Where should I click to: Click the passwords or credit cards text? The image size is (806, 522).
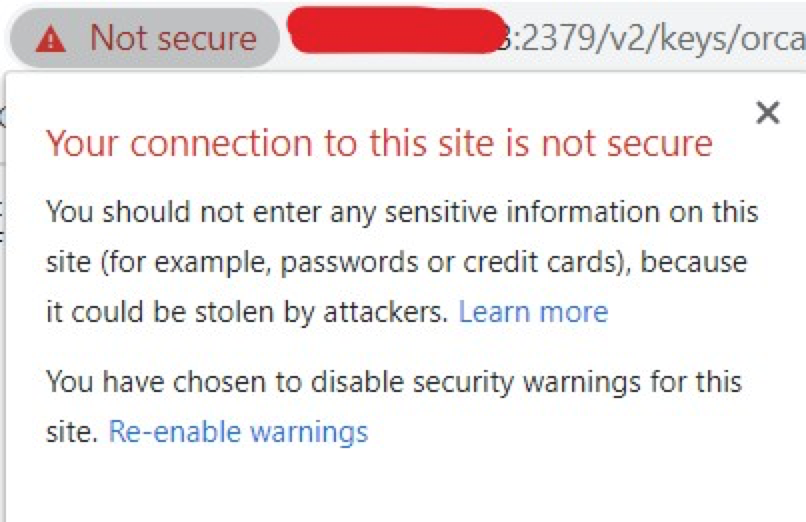coord(448,262)
